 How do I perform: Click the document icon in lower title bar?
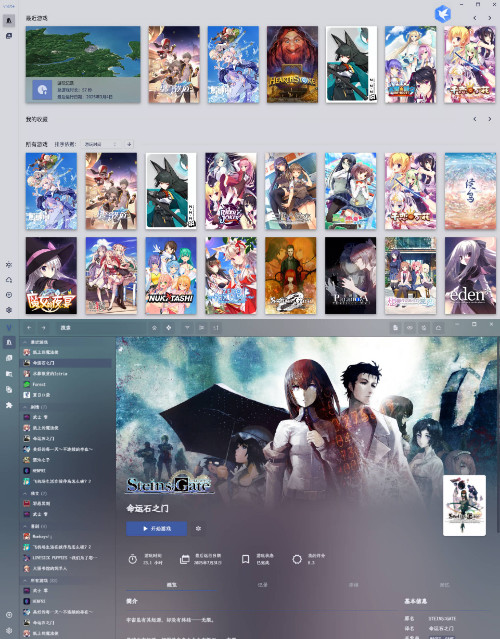click(x=395, y=328)
